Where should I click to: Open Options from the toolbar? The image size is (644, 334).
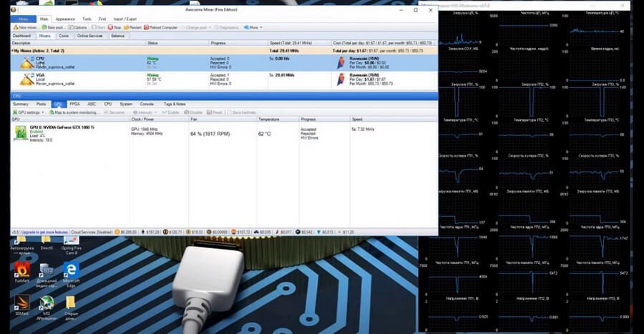[77, 27]
